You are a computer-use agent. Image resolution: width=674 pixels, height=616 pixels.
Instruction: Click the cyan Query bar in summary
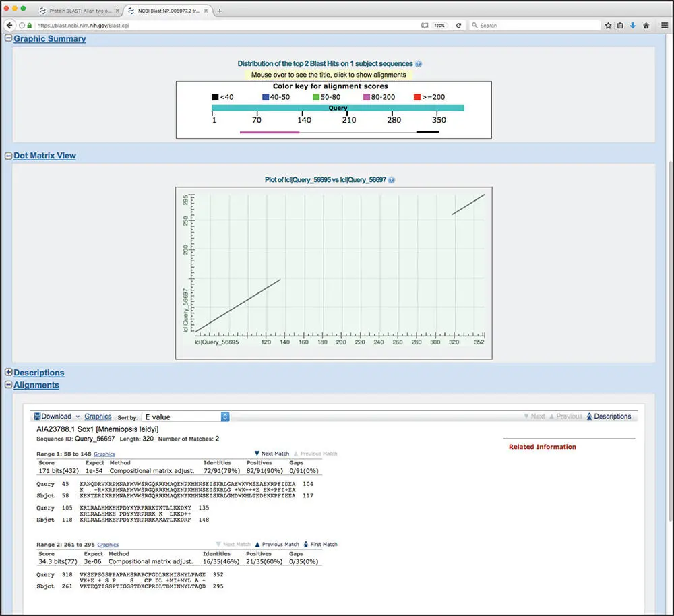338,108
